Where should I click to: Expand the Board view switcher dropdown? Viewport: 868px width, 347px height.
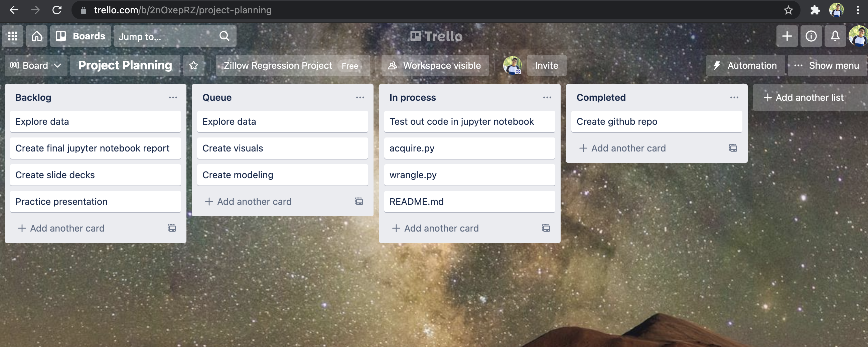pos(36,65)
